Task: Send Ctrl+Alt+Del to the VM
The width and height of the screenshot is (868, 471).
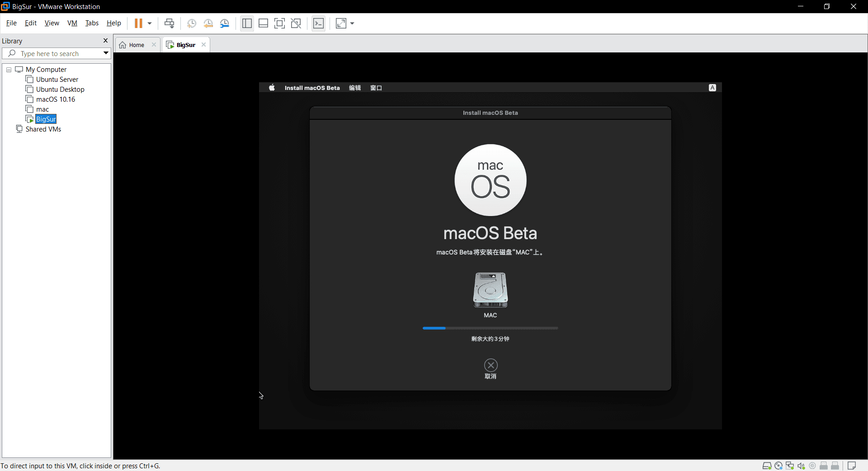Action: tap(170, 24)
